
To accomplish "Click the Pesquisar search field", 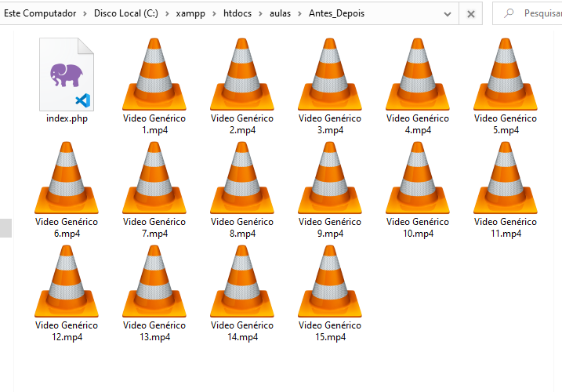I will (528, 13).
